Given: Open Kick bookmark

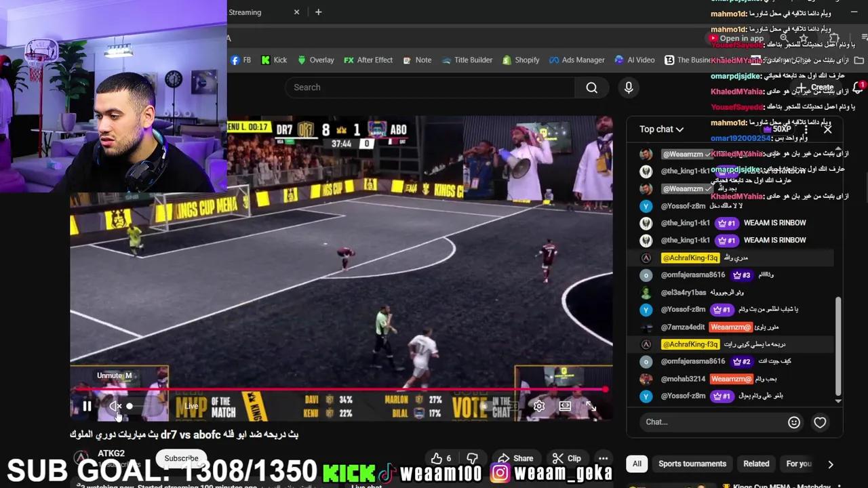Looking at the screenshot, I should (x=274, y=60).
